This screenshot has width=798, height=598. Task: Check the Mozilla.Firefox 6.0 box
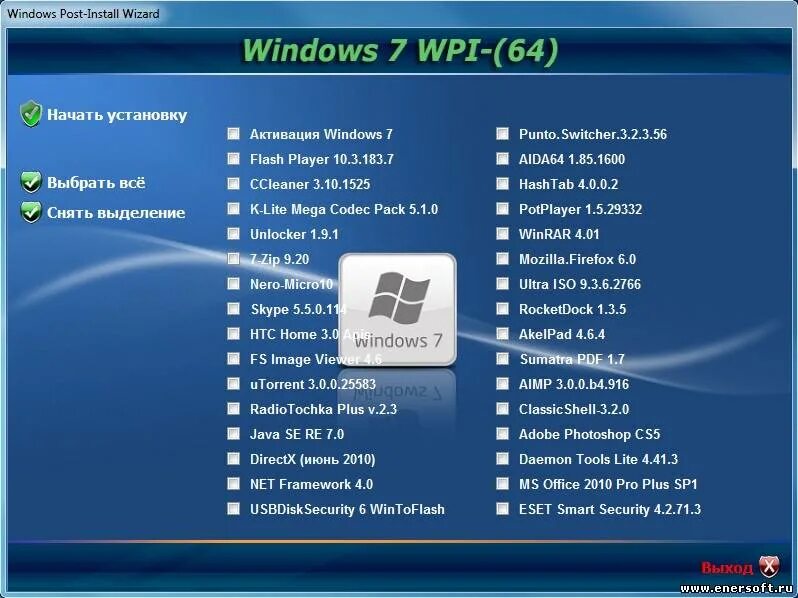coord(502,259)
